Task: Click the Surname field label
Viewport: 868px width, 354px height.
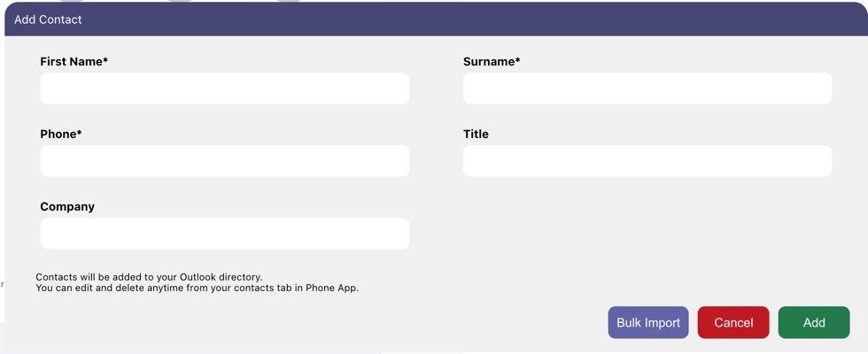Action: click(488, 62)
